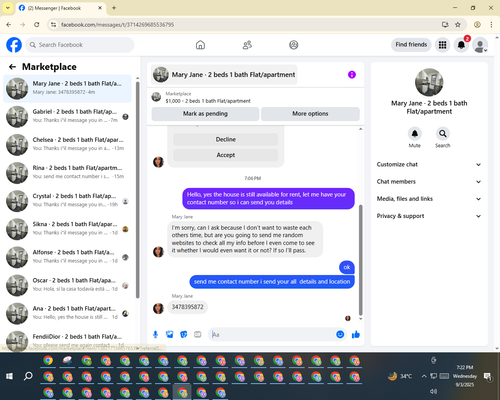Open Ana conversation in list

tap(67, 313)
